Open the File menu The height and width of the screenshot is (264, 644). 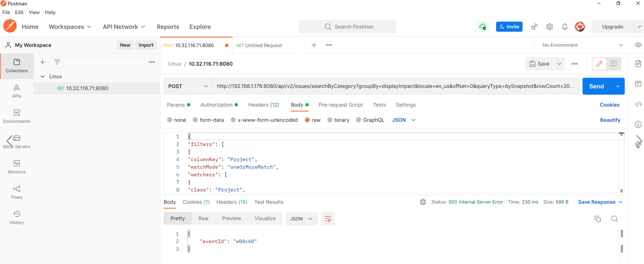pyautogui.click(x=6, y=12)
